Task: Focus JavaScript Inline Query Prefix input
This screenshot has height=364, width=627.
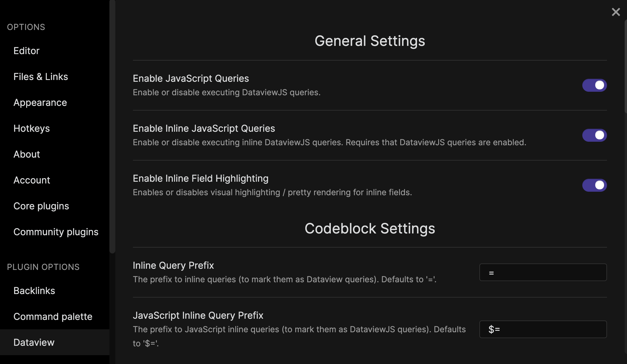Action: (543, 329)
